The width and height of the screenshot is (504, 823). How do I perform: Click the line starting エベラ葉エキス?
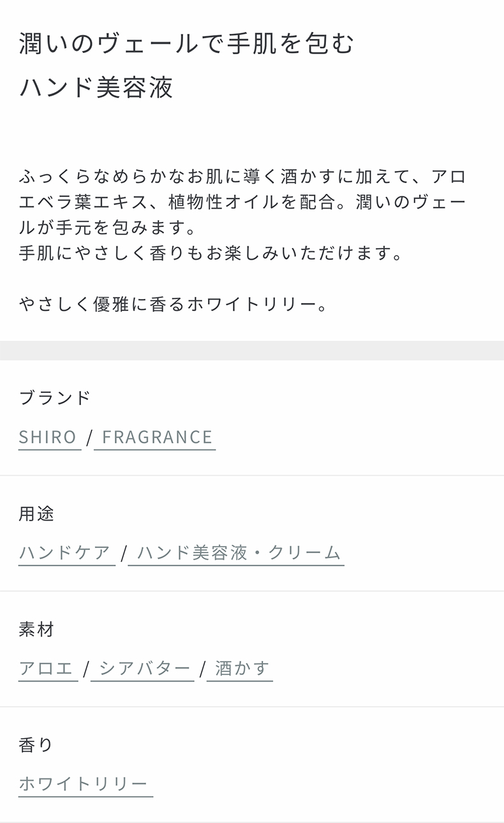(242, 202)
